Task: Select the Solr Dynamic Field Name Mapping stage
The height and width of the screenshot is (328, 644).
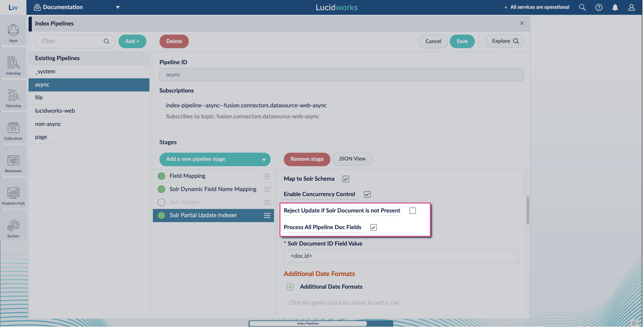Action: coord(213,189)
